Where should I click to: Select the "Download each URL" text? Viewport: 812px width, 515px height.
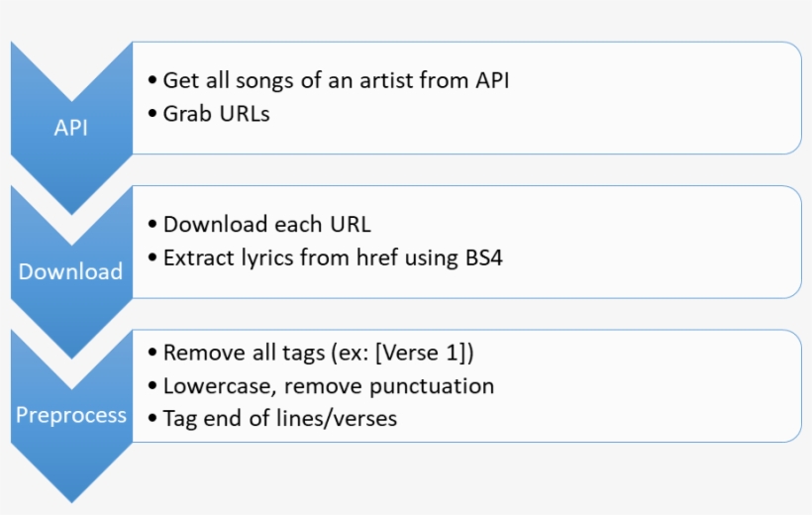point(266,225)
